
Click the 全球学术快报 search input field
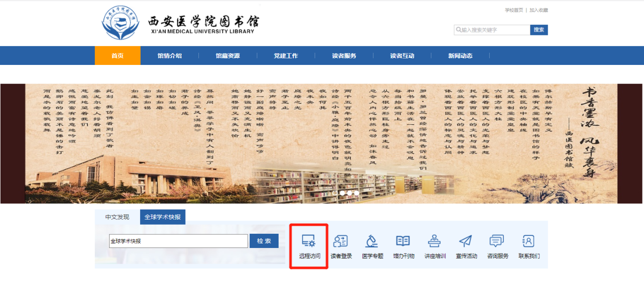pos(179,241)
